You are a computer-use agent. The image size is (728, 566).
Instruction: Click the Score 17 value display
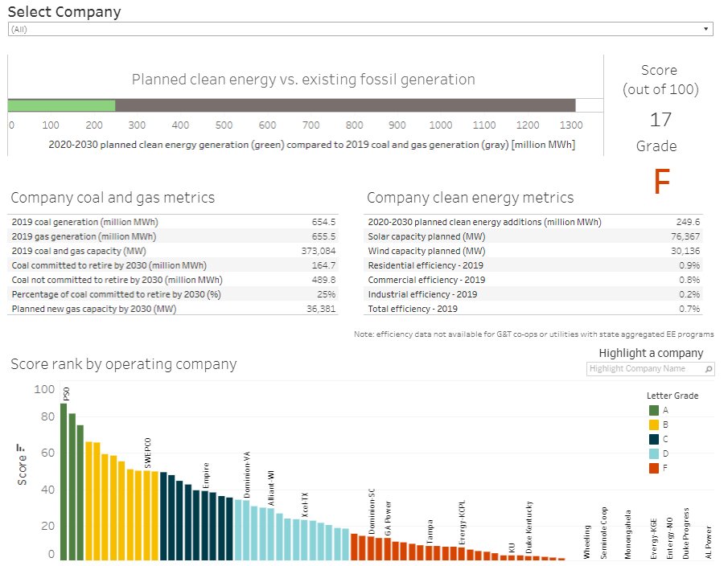coord(660,119)
